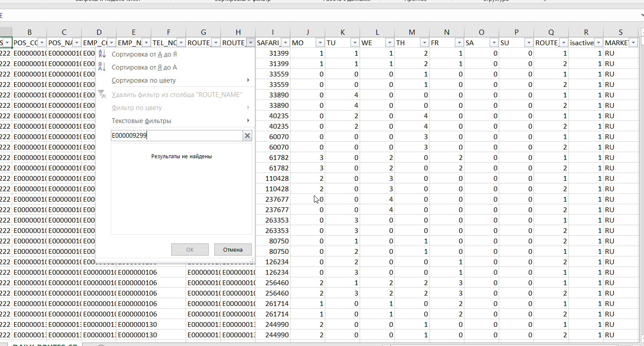Click the remove filter funnel icon
This screenshot has height=346, width=644.
pyautogui.click(x=102, y=94)
